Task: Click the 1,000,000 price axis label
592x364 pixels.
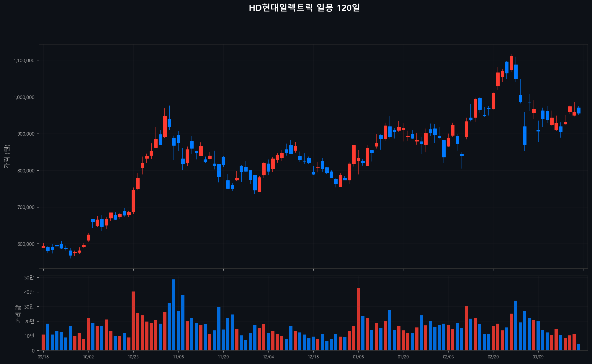Action: [24, 97]
